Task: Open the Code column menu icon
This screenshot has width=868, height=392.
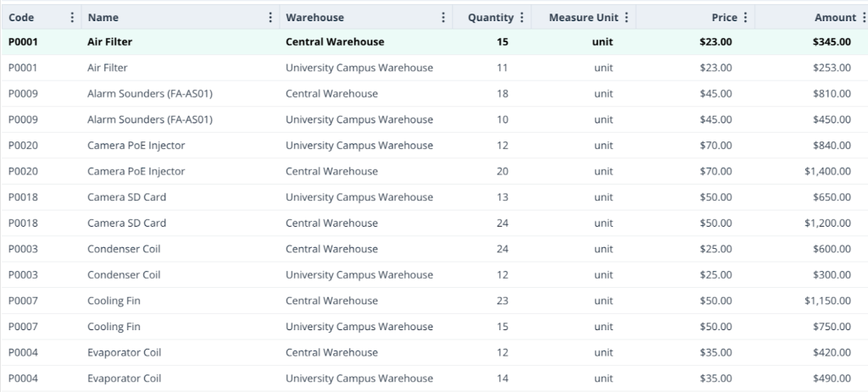Action: tap(71, 18)
